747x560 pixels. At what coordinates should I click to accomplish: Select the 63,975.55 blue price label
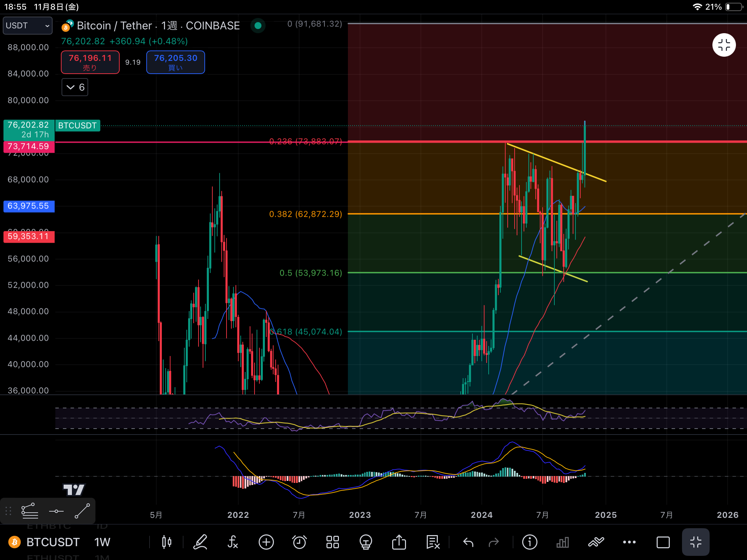pos(29,206)
